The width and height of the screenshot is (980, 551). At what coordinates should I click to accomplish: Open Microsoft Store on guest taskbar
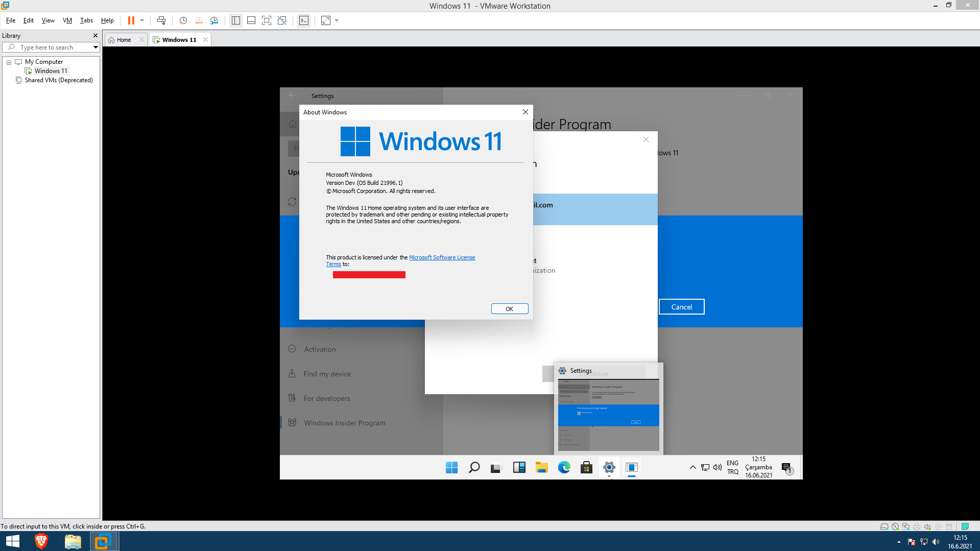pos(586,467)
